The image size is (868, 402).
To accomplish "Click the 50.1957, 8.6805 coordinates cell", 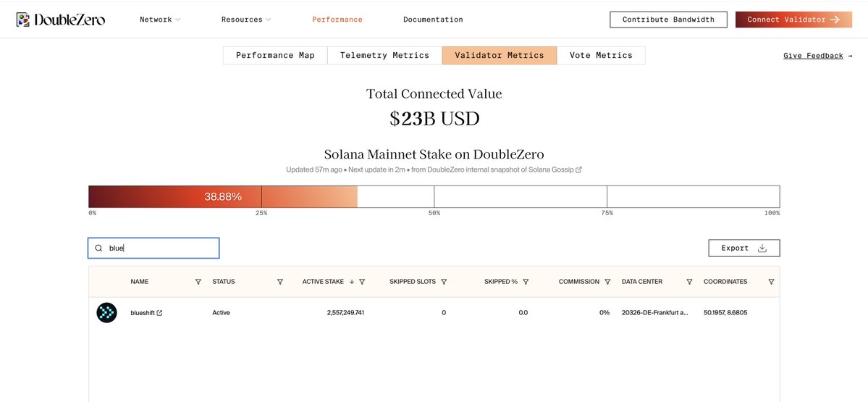I will coord(725,313).
